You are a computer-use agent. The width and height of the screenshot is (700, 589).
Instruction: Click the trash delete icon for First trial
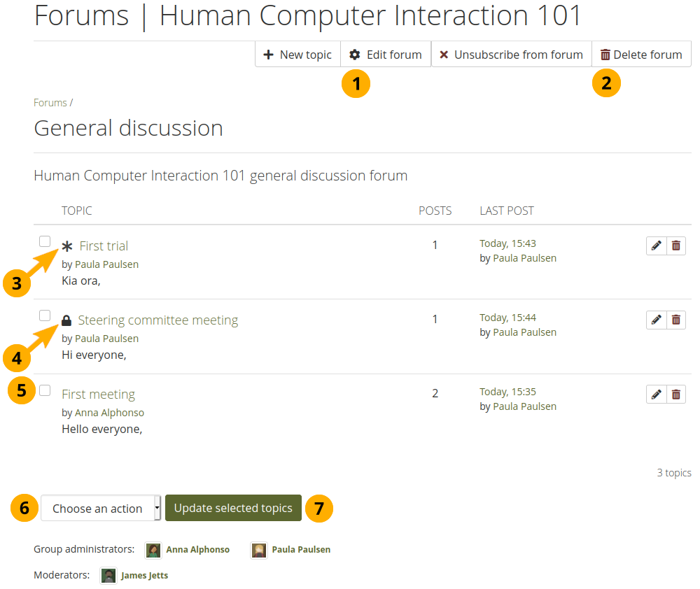675,246
